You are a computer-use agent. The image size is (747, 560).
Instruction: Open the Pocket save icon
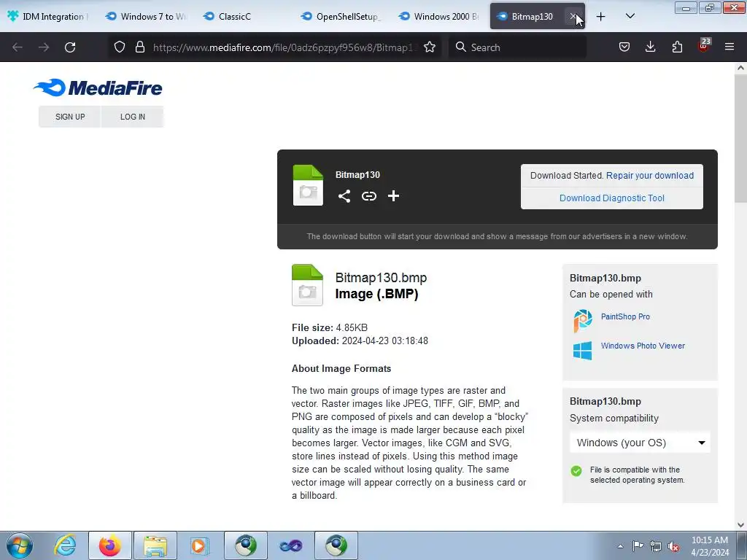624,47
